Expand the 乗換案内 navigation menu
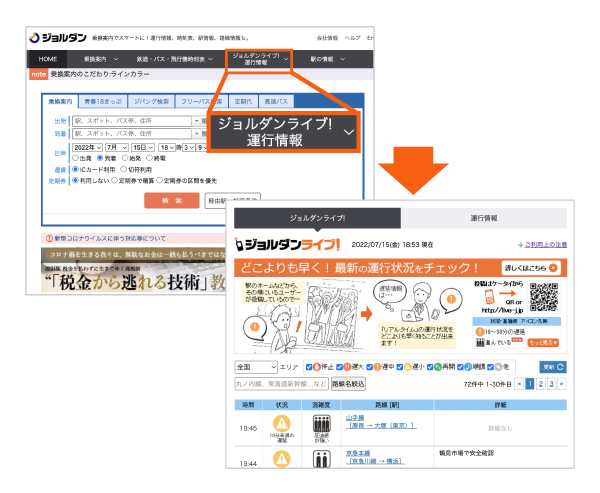This screenshot has height=493, width=600. (x=101, y=59)
